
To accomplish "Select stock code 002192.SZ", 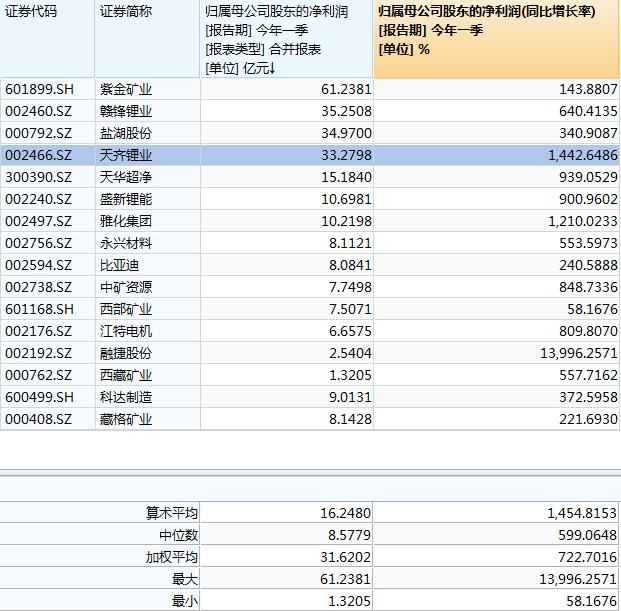I will [x=38, y=353].
